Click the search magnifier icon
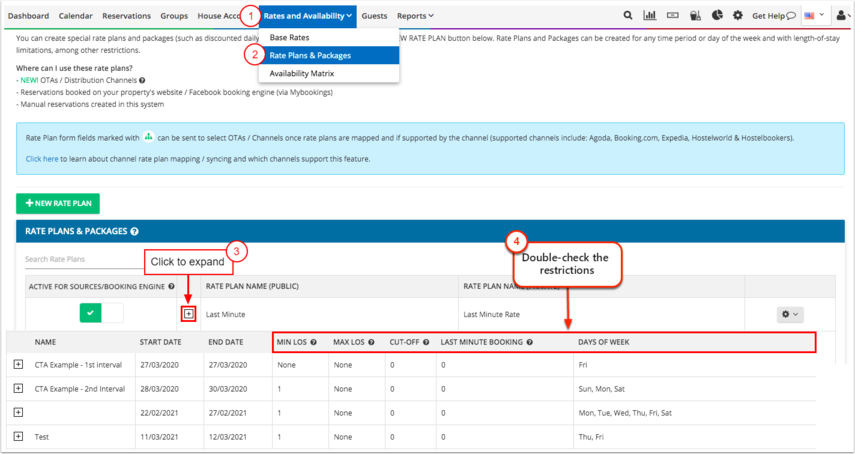The image size is (855, 454). tap(628, 16)
